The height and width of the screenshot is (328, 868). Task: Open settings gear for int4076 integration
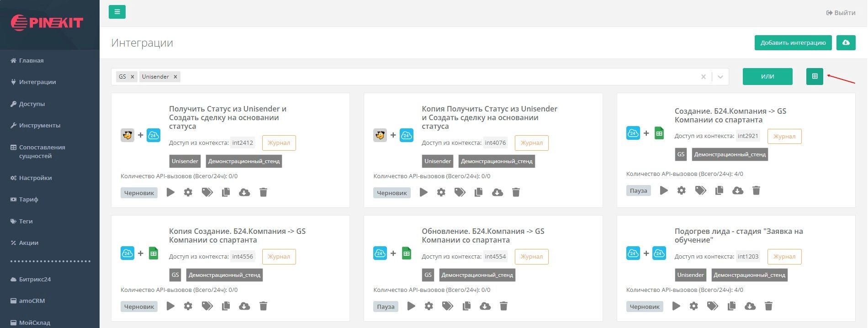(441, 192)
